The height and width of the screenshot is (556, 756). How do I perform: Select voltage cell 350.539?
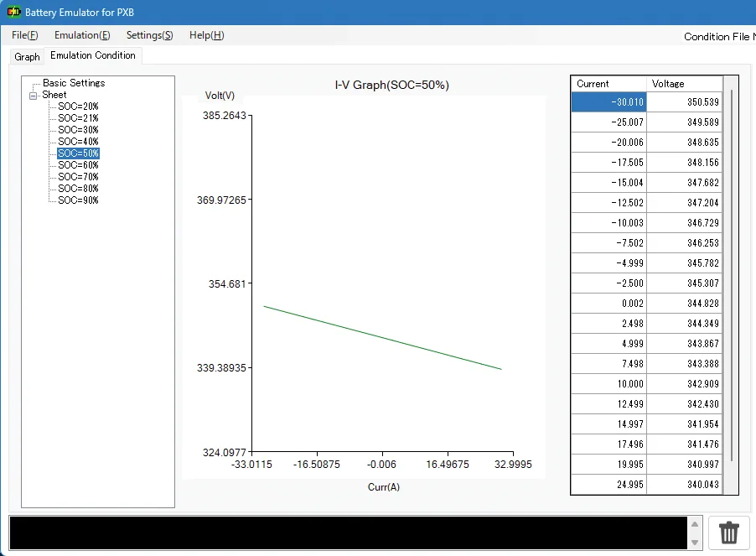click(684, 101)
